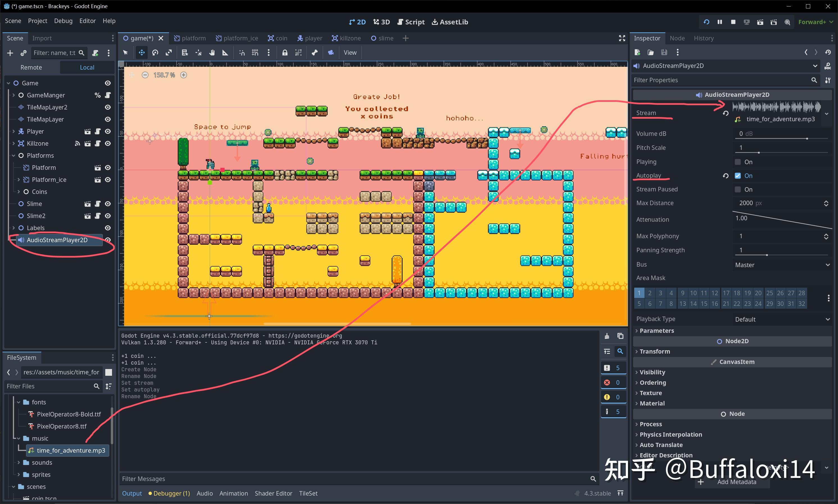The image size is (838, 504).
Task: Check the Stream Paused option
Action: click(x=737, y=189)
